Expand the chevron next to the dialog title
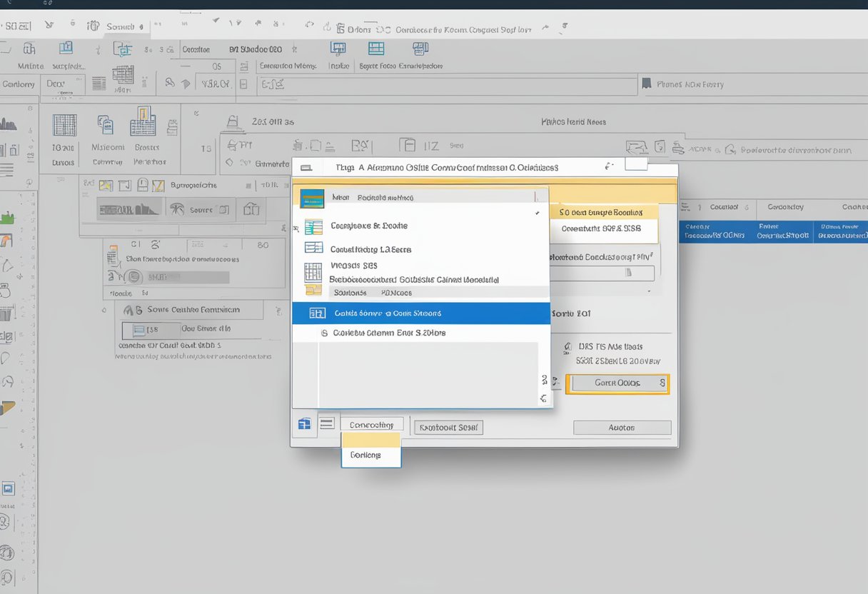The height and width of the screenshot is (594, 868). (x=609, y=165)
